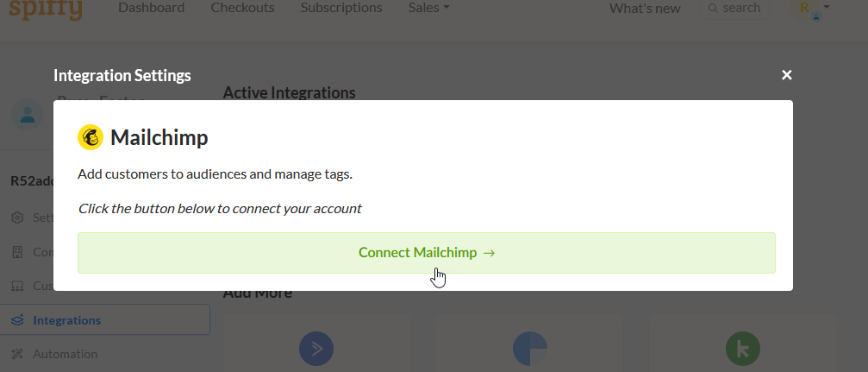Viewport: 868px width, 372px height.
Task: Click the green K integration icon
Action: point(743,349)
